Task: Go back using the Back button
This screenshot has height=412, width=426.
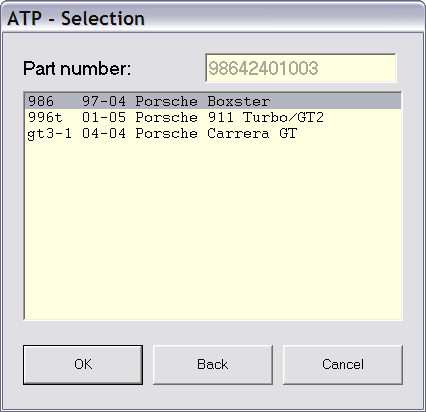Action: tap(213, 365)
